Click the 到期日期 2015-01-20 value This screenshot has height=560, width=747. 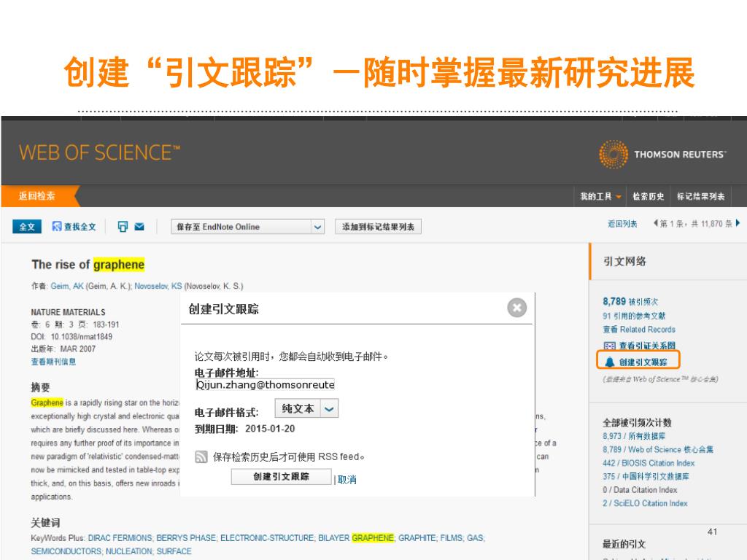(270, 429)
